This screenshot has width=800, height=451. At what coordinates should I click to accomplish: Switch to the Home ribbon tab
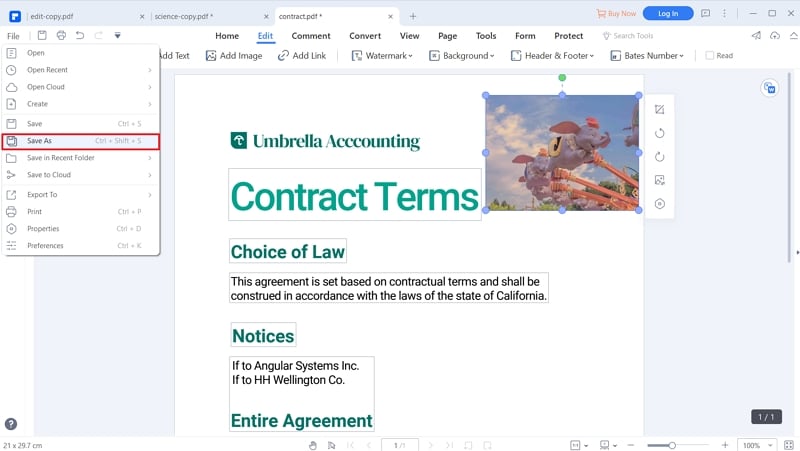tap(227, 36)
